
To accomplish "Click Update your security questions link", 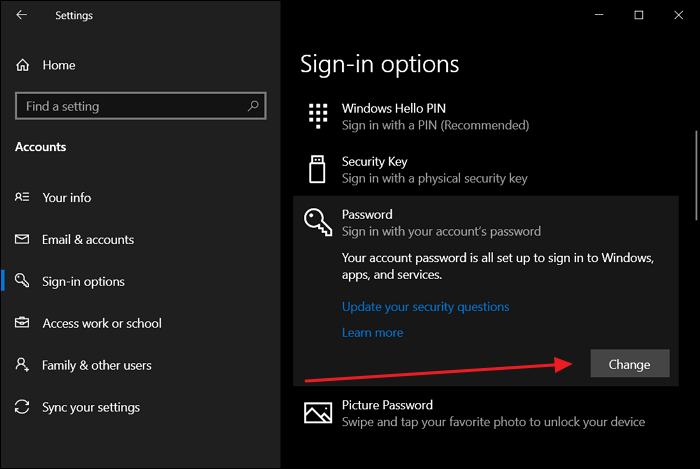I will click(x=425, y=307).
